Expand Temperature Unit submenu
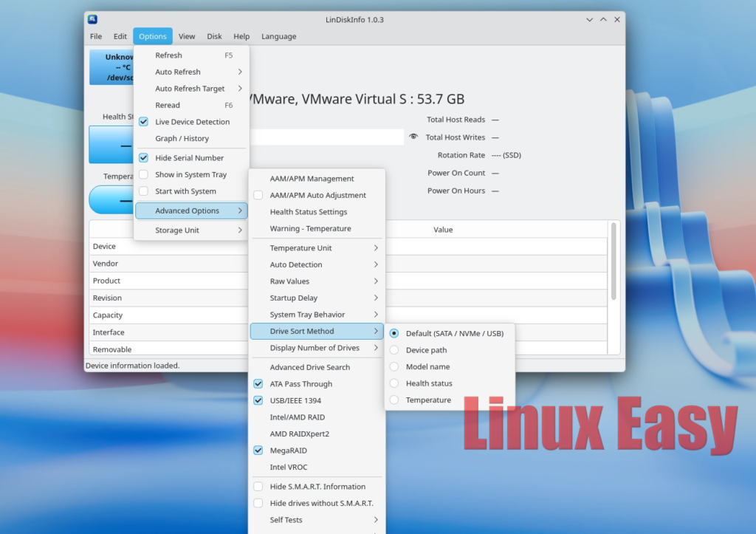The height and width of the screenshot is (534, 756). pos(317,248)
